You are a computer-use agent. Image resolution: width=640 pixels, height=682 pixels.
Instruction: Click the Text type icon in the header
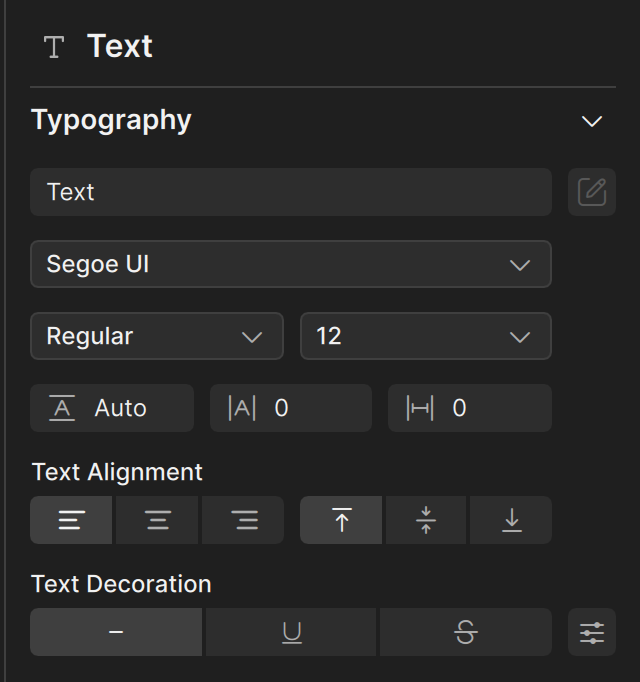[54, 47]
